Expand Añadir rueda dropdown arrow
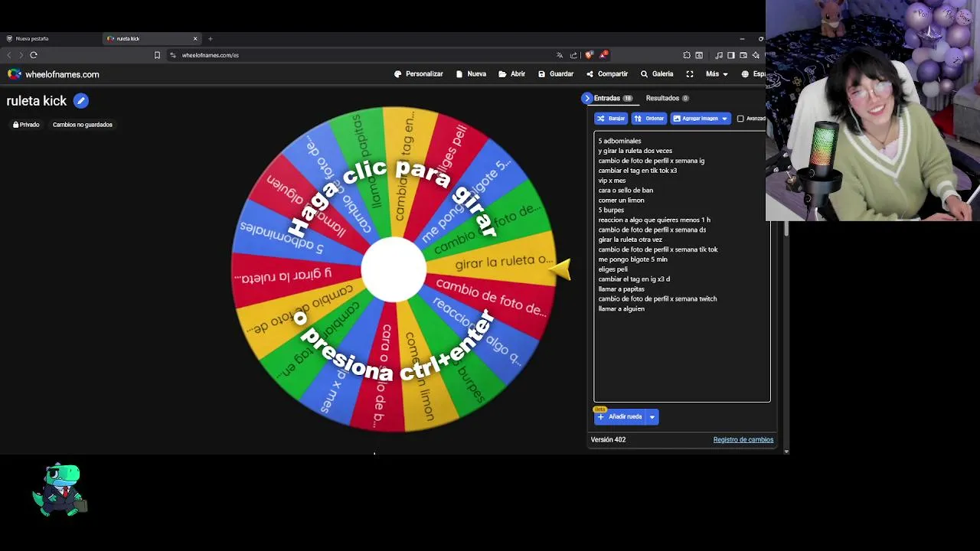The height and width of the screenshot is (551, 980). click(652, 416)
